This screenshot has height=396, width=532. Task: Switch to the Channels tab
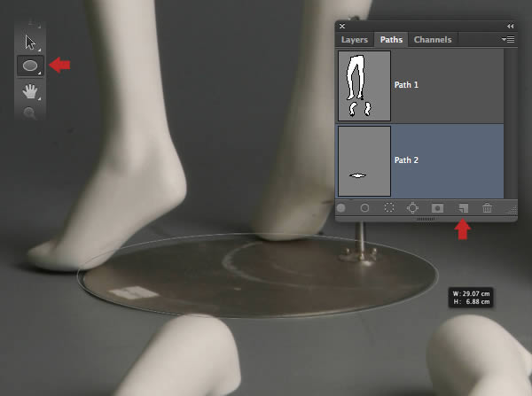pyautogui.click(x=433, y=40)
